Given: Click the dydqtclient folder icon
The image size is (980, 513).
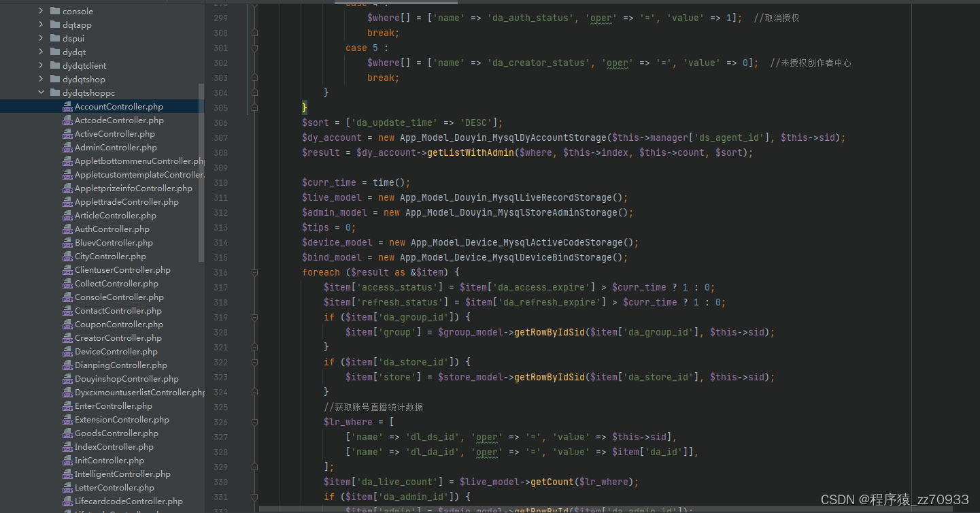Looking at the screenshot, I should click(55, 65).
